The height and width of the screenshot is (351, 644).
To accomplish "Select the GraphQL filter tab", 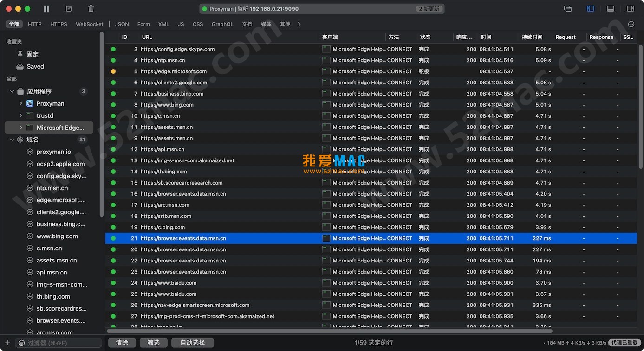I will click(x=222, y=24).
